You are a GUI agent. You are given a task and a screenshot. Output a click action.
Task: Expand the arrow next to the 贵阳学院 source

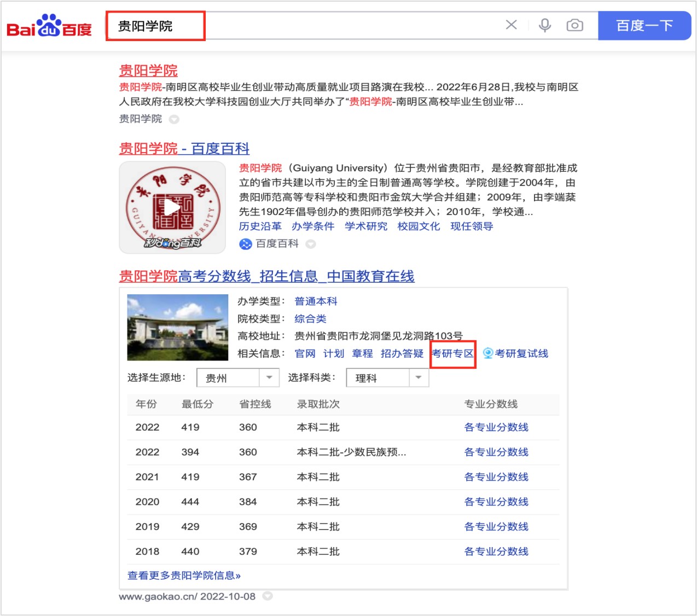[x=174, y=119]
